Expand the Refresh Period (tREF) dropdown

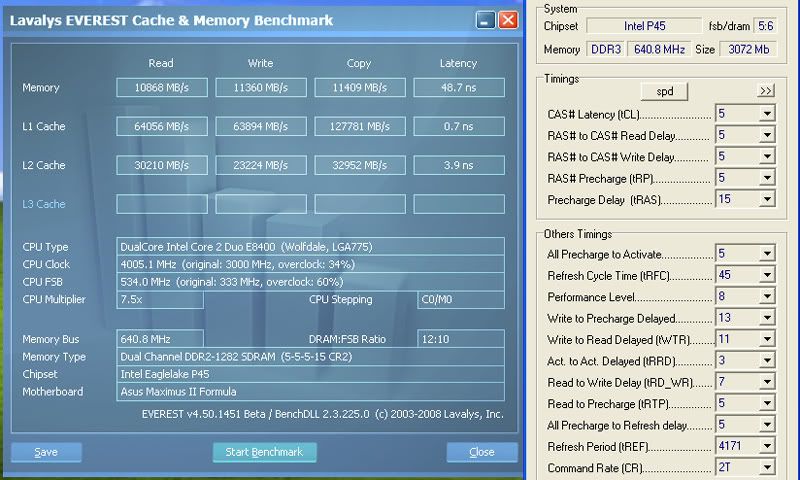point(767,446)
